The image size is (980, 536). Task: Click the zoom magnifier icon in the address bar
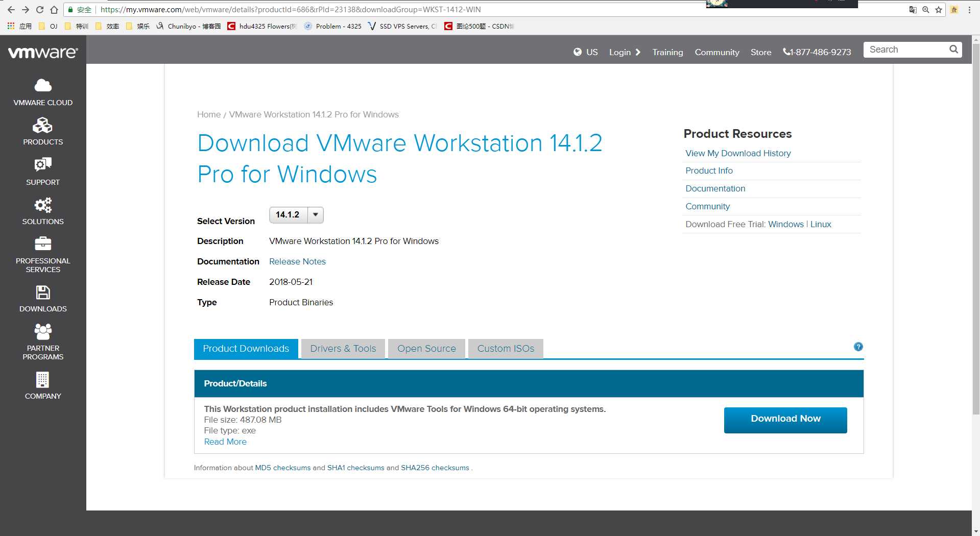click(x=925, y=10)
